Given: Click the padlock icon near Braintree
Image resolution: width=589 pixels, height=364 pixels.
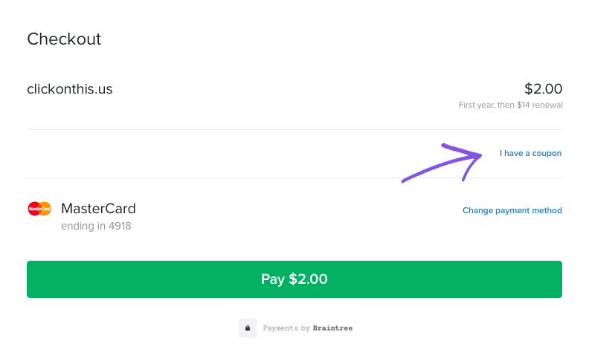Looking at the screenshot, I should click(248, 328).
